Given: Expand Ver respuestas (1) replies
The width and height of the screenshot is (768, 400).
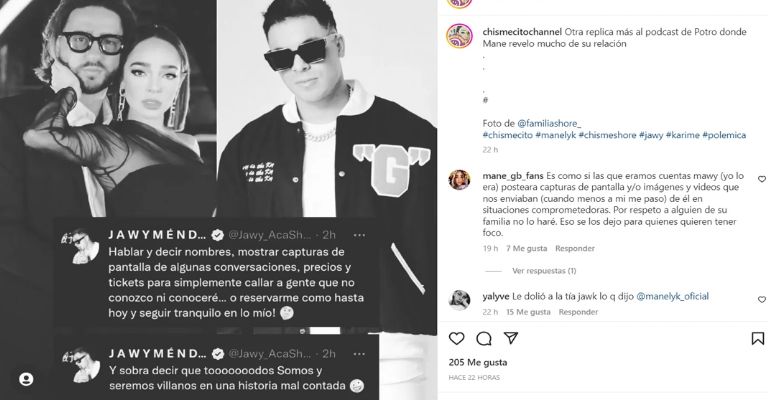Looking at the screenshot, I should (544, 271).
